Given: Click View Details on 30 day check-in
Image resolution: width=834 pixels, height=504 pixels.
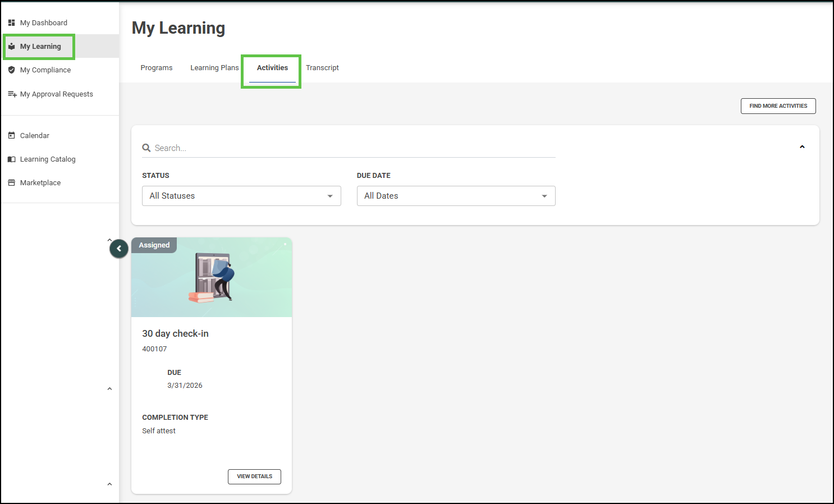Looking at the screenshot, I should pos(254,476).
